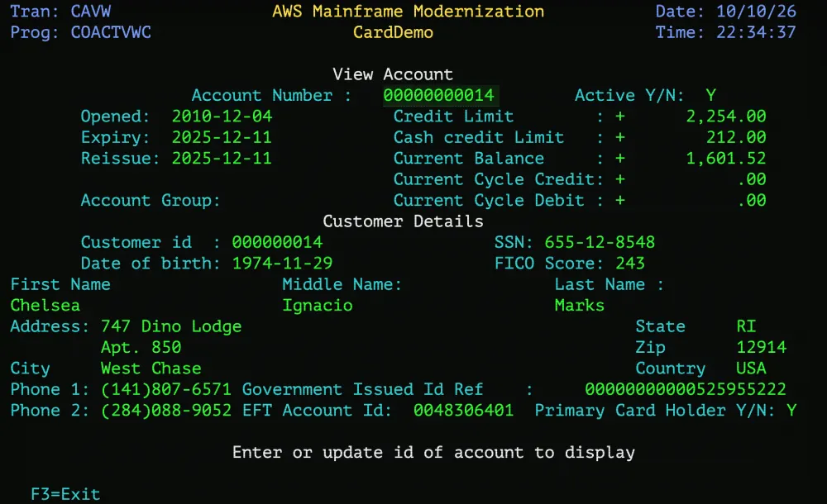The height and width of the screenshot is (504, 827).
Task: Click the date 10/10/26
Action: pos(756,11)
